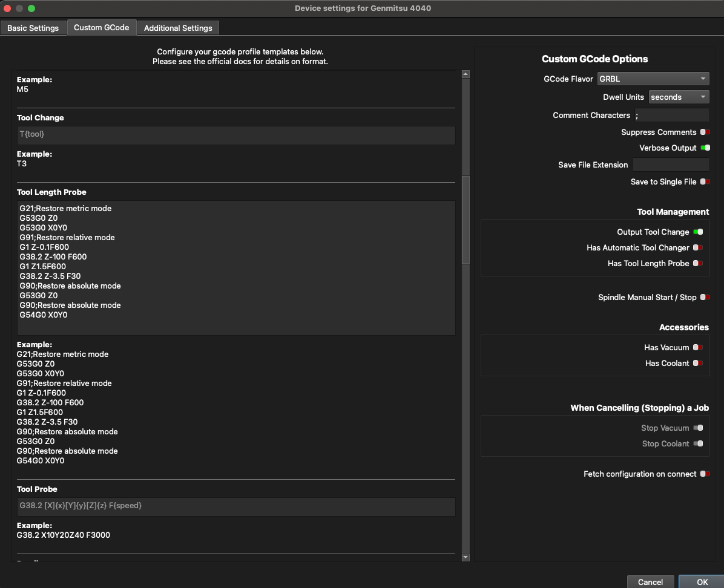The width and height of the screenshot is (724, 588).
Task: Turn on Save to Single File
Action: pyautogui.click(x=704, y=181)
